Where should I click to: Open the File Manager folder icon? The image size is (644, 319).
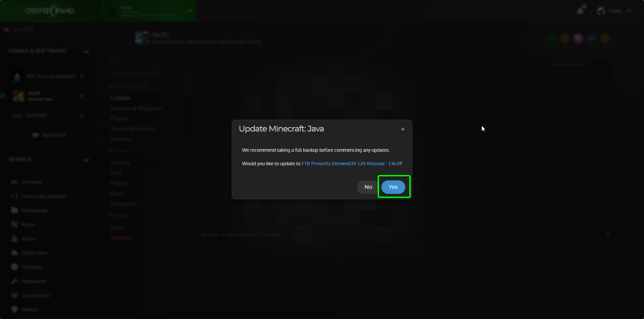(x=14, y=210)
